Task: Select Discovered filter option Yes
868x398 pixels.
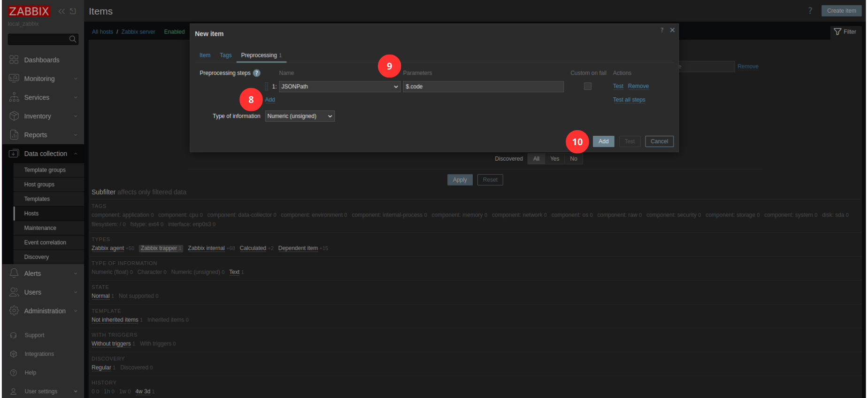Action: coord(554,159)
